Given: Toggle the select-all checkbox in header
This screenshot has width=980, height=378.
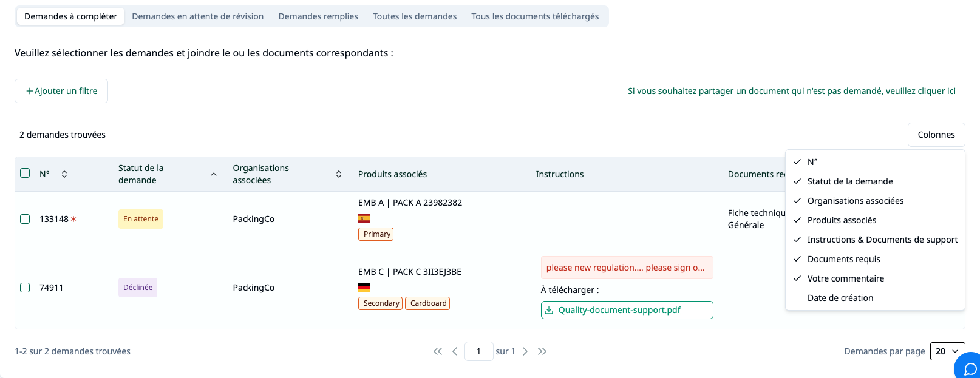Looking at the screenshot, I should click(x=25, y=174).
